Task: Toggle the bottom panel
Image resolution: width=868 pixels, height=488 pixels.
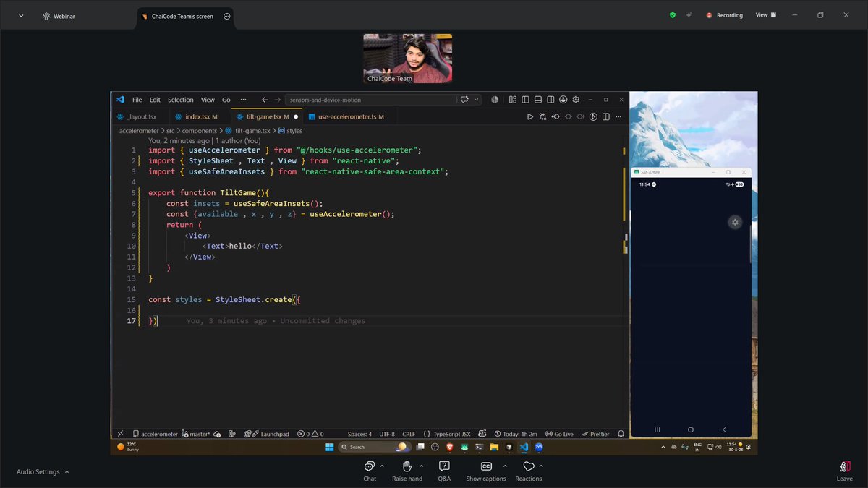Action: coord(538,100)
